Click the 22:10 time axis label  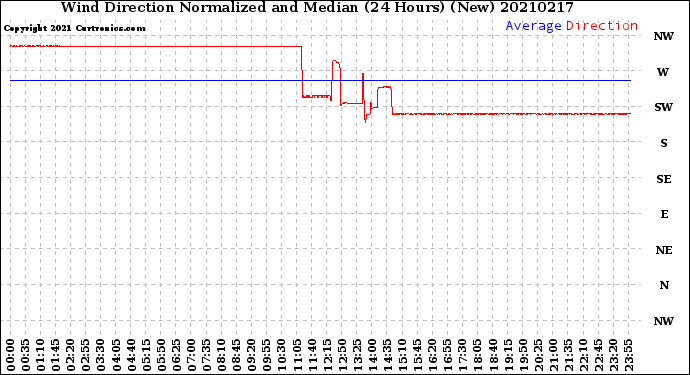[584, 355]
